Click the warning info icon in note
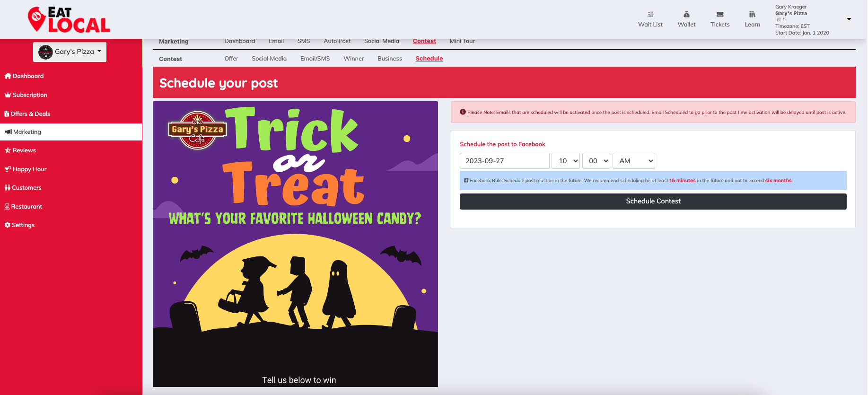The width and height of the screenshot is (868, 395). [x=463, y=112]
